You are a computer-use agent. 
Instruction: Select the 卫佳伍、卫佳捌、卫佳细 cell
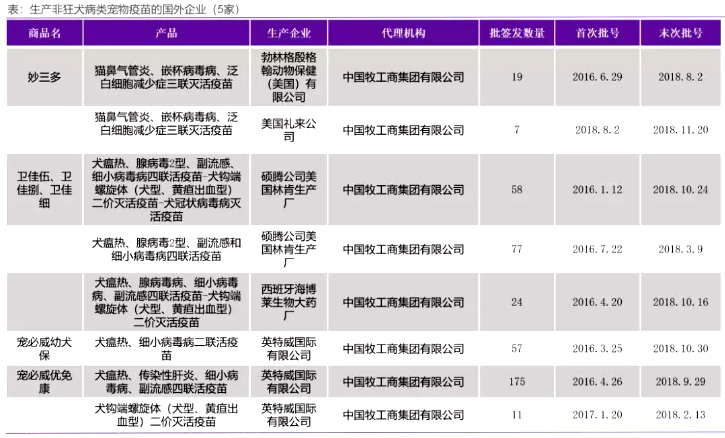pyautogui.click(x=44, y=190)
